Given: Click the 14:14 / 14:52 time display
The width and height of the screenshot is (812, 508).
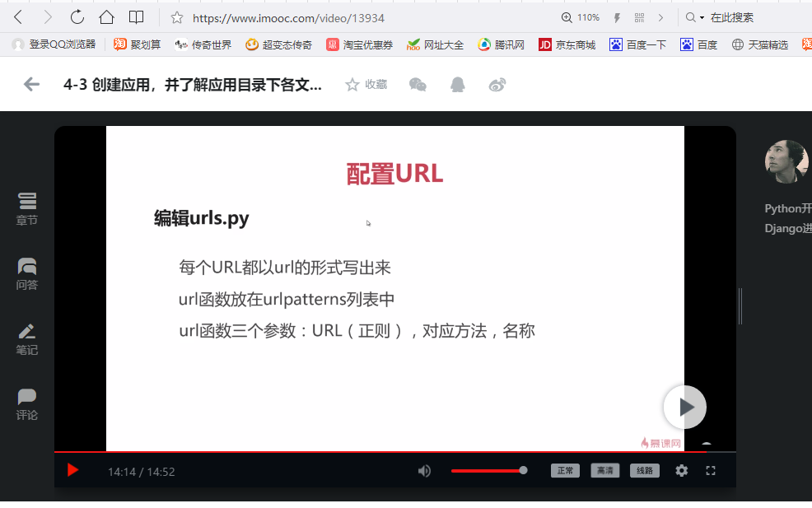Looking at the screenshot, I should [142, 472].
